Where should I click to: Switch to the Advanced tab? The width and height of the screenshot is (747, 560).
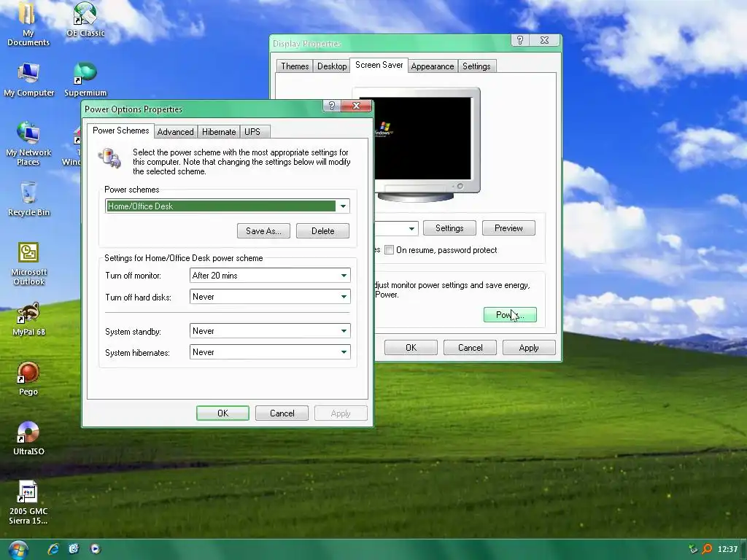click(175, 132)
